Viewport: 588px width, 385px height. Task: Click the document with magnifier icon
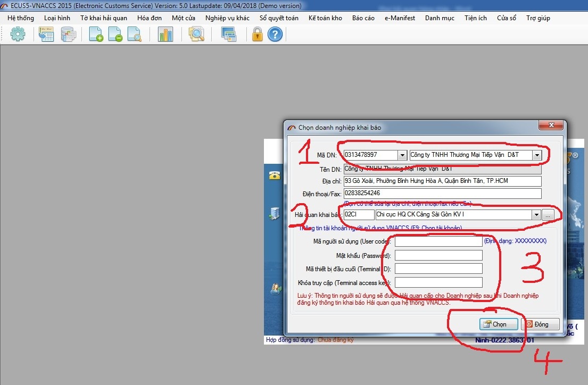tap(134, 35)
